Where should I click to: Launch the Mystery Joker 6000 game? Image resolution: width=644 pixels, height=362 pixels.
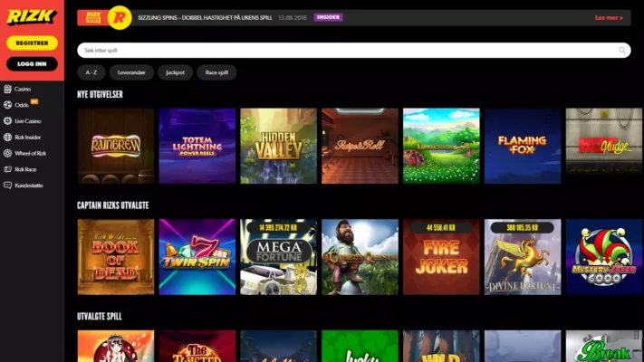tap(604, 257)
